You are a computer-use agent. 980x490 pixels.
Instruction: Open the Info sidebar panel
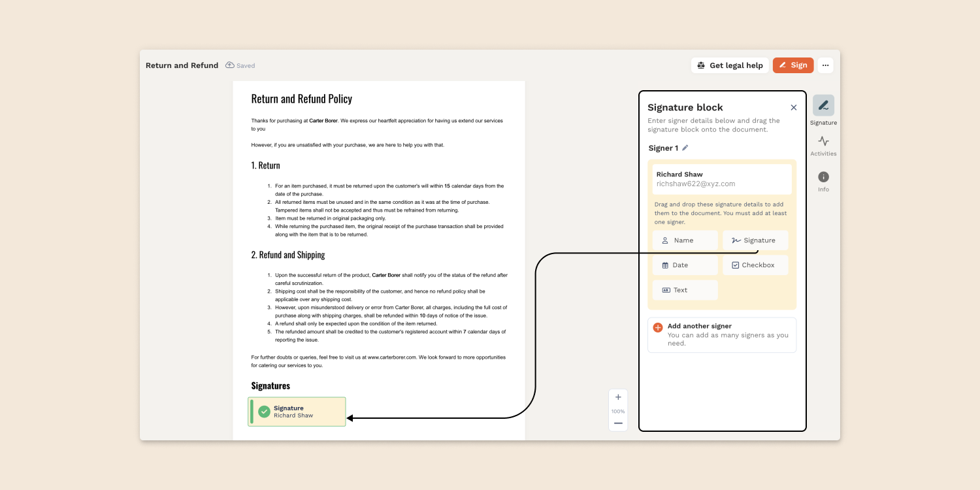click(x=823, y=178)
